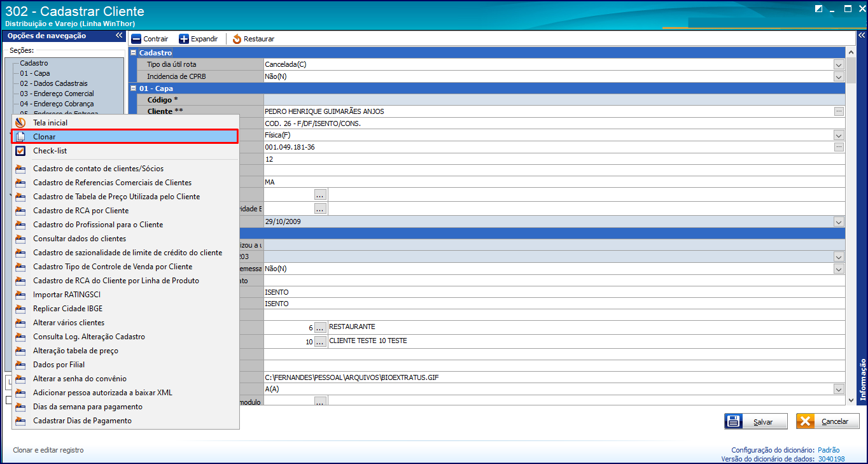868x464 pixels.
Task: Click icon for Cadastro de contato de clientes/Sócios
Action: pyautogui.click(x=20, y=169)
